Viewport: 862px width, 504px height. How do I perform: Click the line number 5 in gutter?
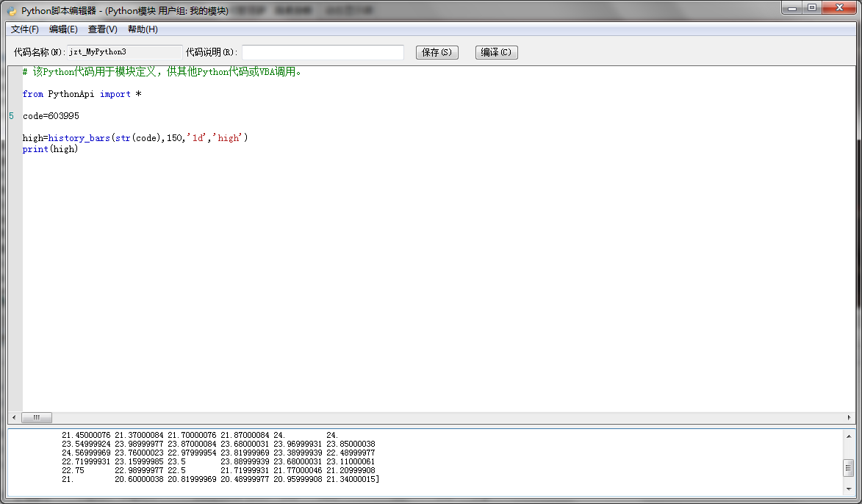pos(11,116)
